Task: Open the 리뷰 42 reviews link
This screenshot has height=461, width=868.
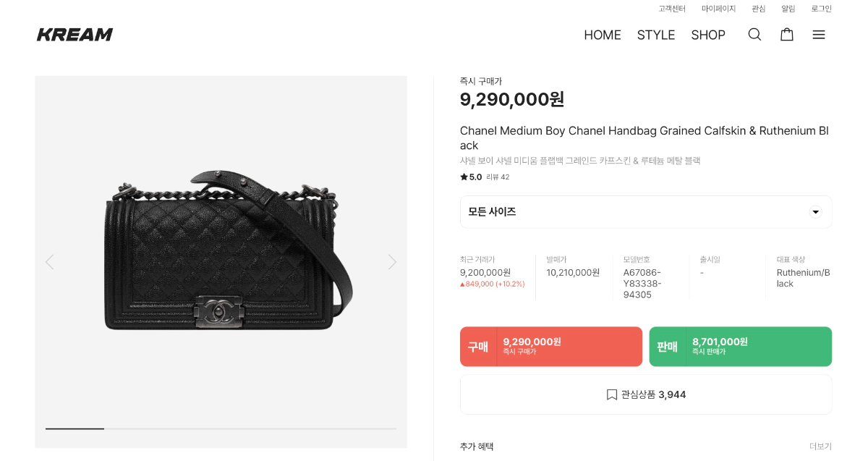Action: pos(498,177)
